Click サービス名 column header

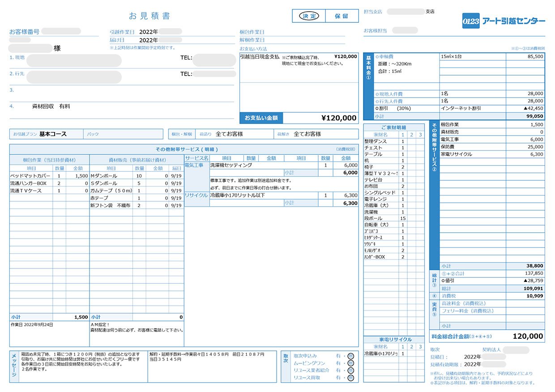[196, 158]
